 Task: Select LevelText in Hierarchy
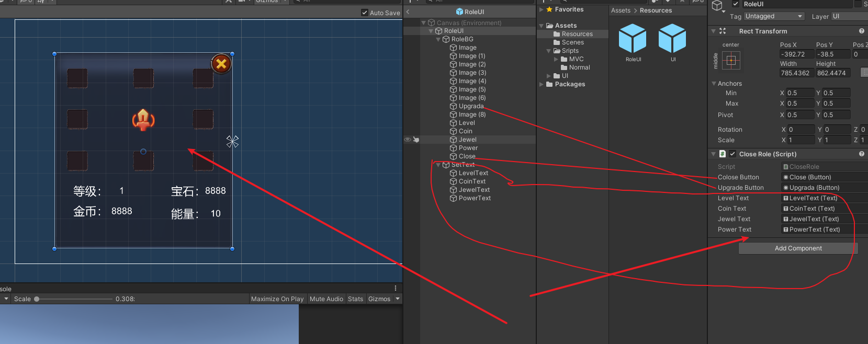(x=473, y=173)
